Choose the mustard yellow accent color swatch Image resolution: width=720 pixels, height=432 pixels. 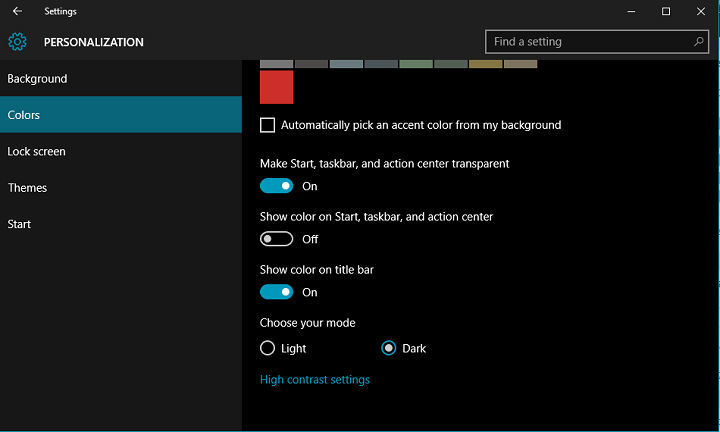pyautogui.click(x=485, y=64)
